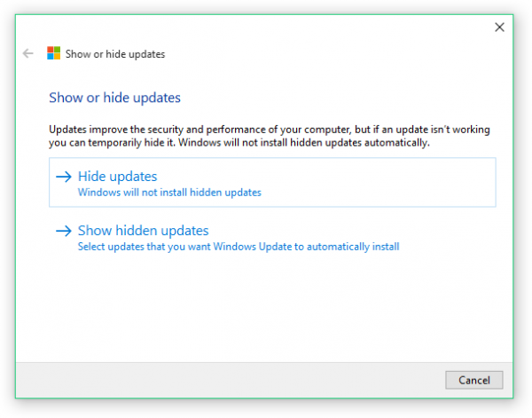Viewport: 532px width, 418px height.
Task: Click the 'Updates improve the security' paragraph
Action: pyautogui.click(x=266, y=130)
